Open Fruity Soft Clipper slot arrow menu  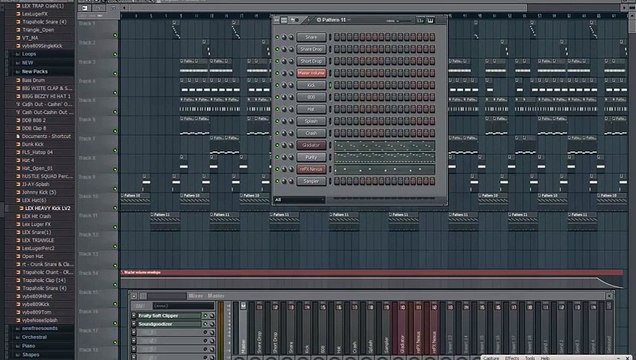tap(134, 316)
